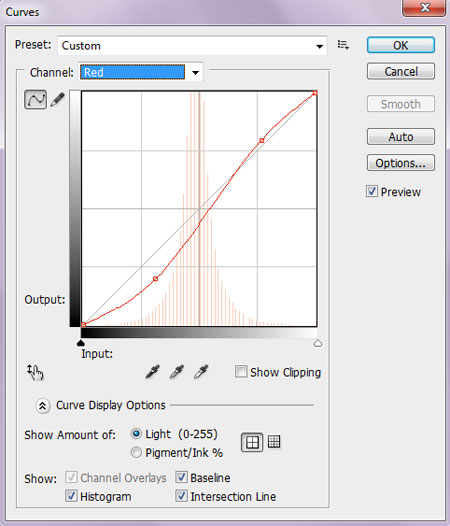Click the Red channel field
Screen dimensions: 450x526
pos(132,72)
